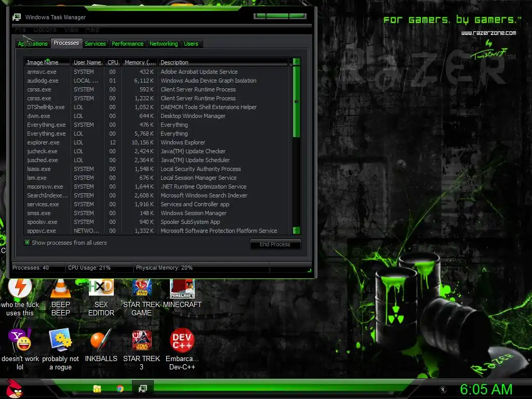This screenshot has width=532, height=399.
Task: Launch INKBALLS from the desktop
Action: click(x=101, y=345)
